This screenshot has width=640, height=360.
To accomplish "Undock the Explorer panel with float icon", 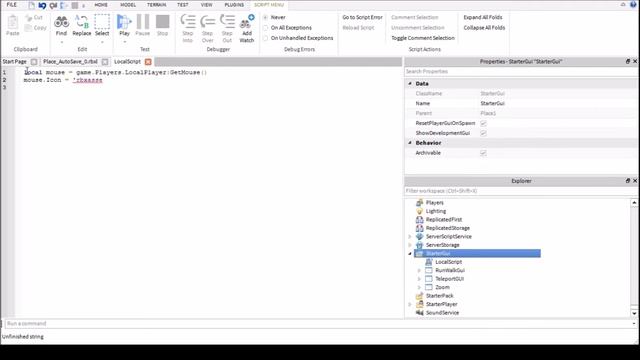I will pyautogui.click(x=628, y=180).
